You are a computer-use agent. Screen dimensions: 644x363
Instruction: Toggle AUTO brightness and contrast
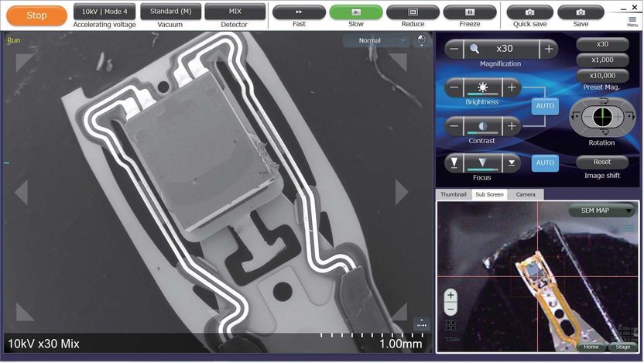pyautogui.click(x=545, y=107)
